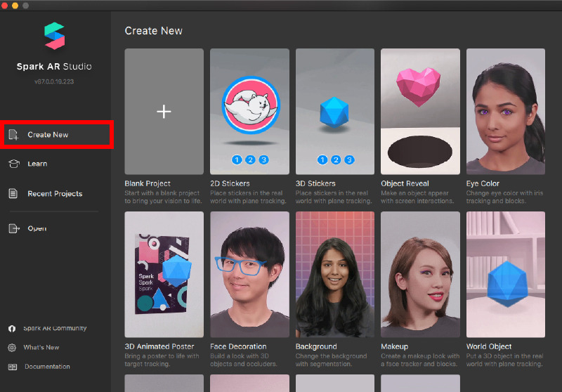The width and height of the screenshot is (562, 392).
Task: Click the 2D Stickers title text
Action: [230, 183]
